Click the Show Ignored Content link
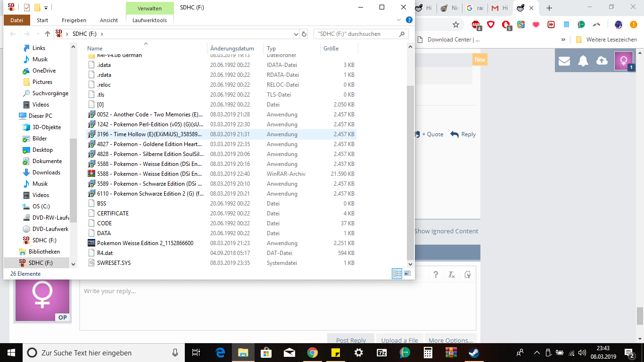This screenshot has width=644, height=362. (446, 231)
